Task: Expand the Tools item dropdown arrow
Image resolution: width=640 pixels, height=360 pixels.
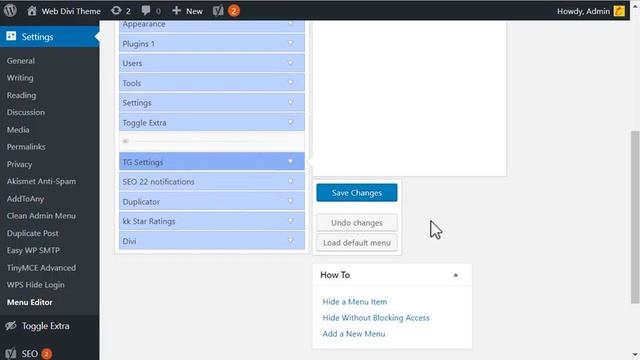Action: click(290, 82)
